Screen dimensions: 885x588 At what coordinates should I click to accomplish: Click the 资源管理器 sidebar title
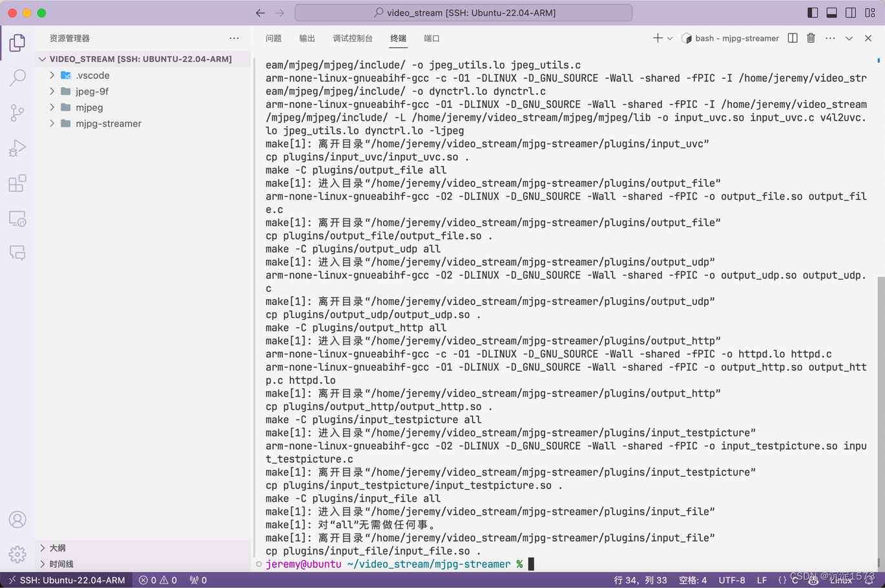coord(70,38)
